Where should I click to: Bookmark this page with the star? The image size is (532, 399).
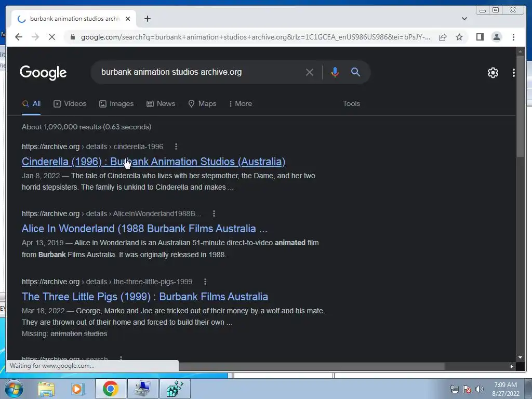coord(459,37)
